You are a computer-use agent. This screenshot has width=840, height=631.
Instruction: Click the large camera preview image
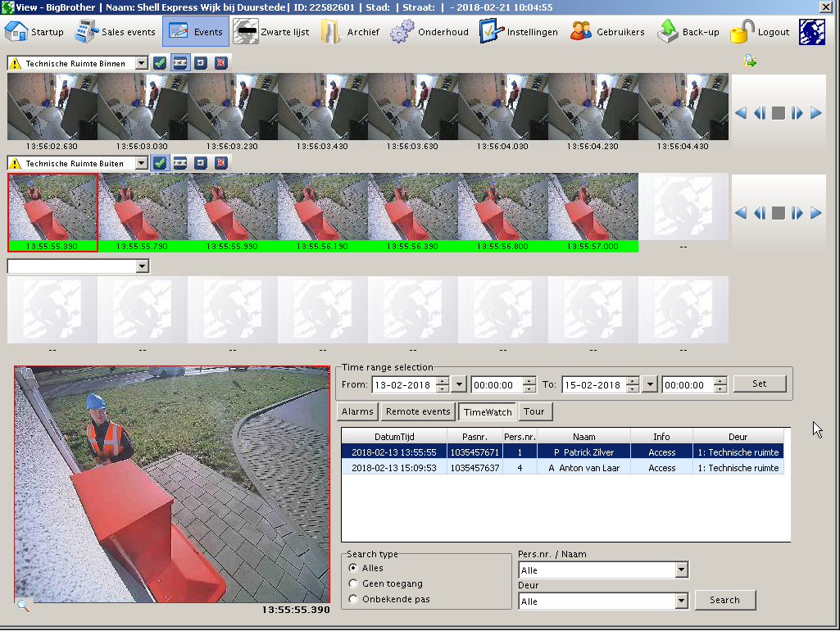(172, 484)
